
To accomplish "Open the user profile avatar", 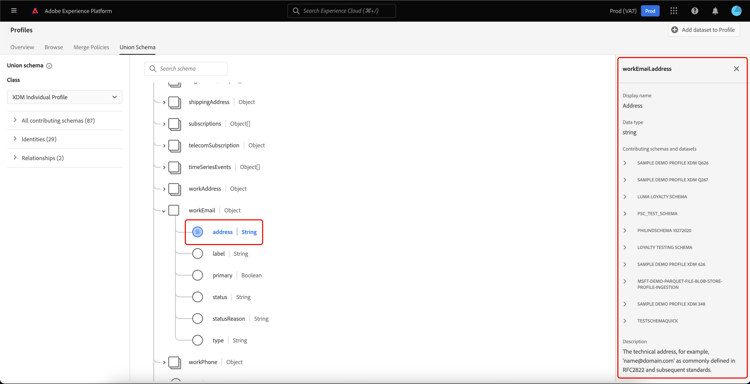I will (x=736, y=11).
